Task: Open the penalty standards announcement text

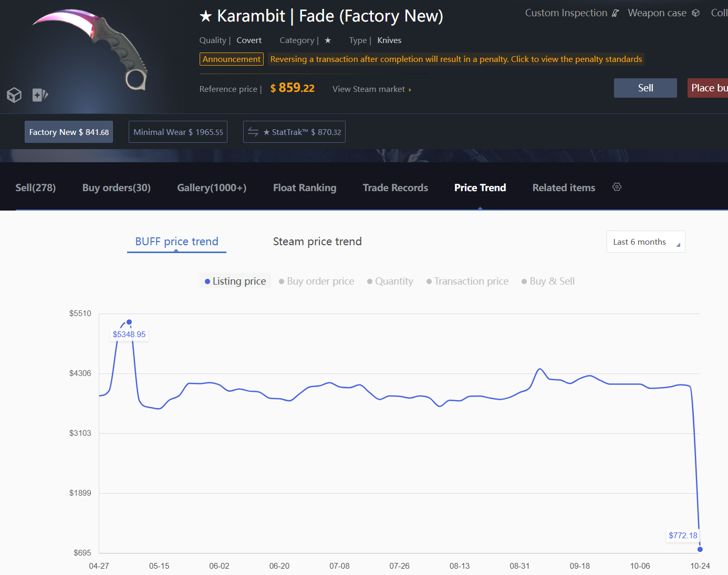Action: tap(456, 59)
